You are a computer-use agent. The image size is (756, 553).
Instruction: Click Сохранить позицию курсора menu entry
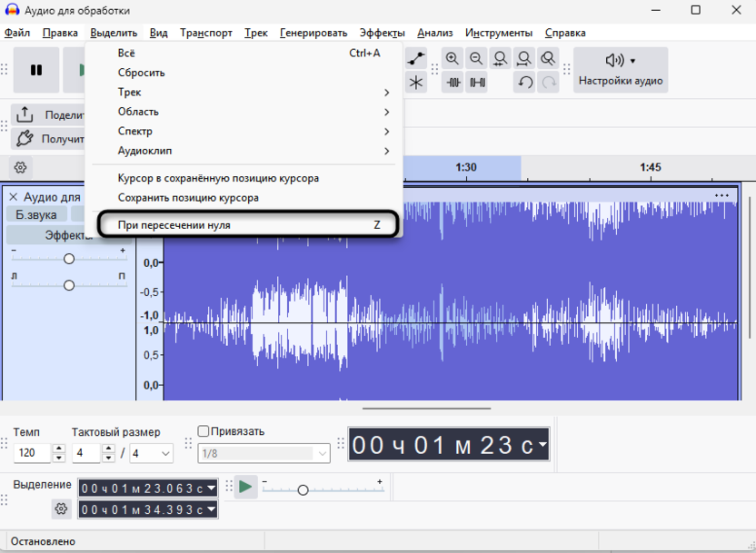click(x=188, y=198)
